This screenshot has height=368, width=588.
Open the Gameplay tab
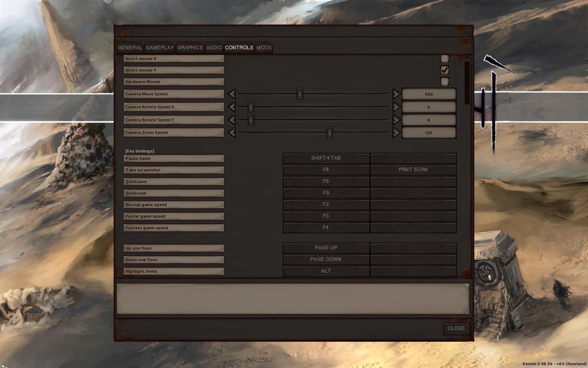(160, 48)
